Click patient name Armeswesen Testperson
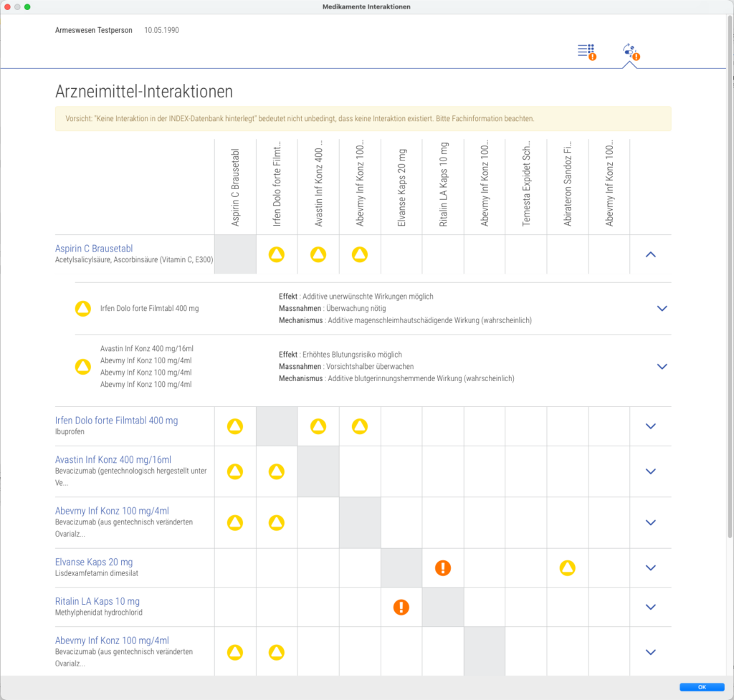 coord(94,30)
